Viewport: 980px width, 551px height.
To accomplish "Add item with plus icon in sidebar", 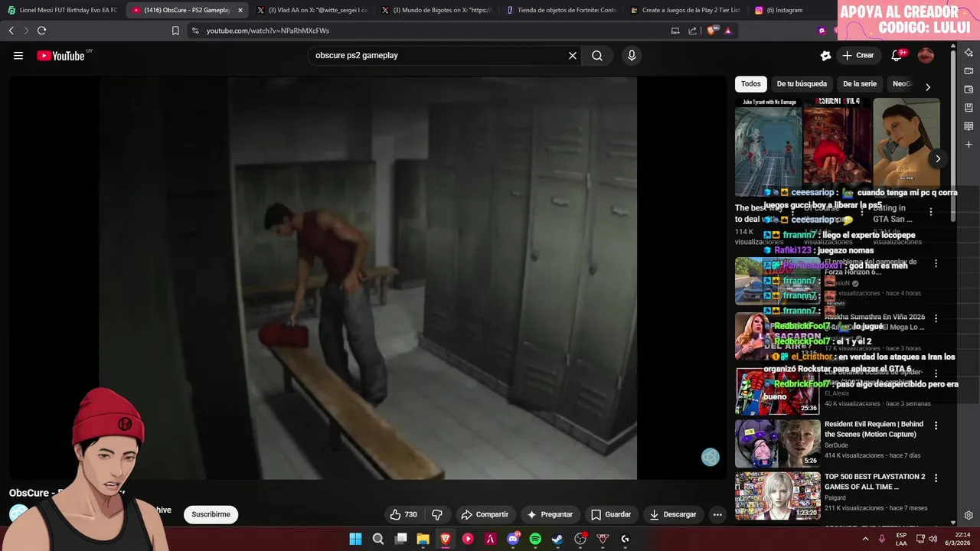I will (x=969, y=145).
